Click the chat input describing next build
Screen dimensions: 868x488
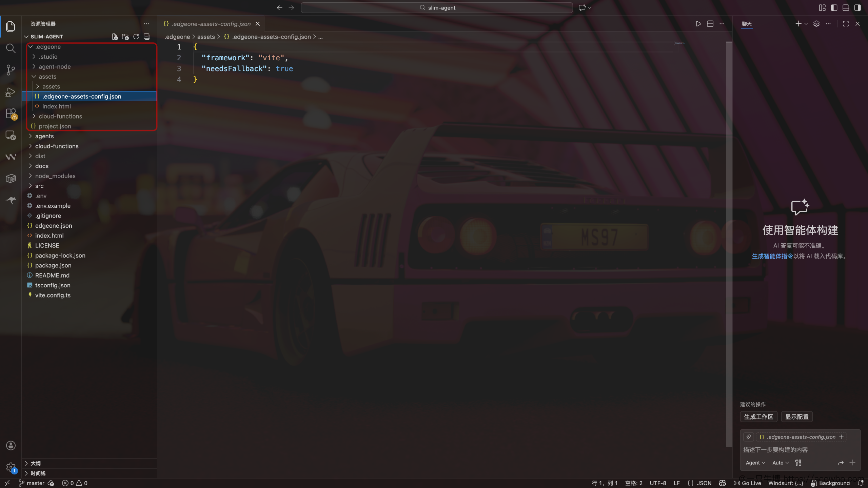coord(800,450)
